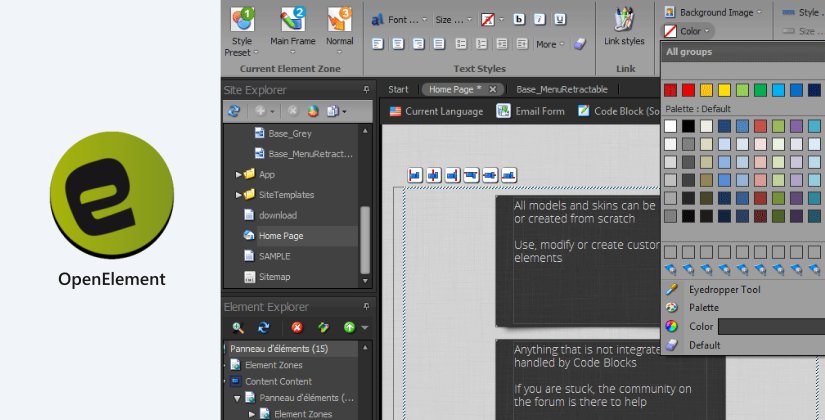Expand the SiteTemplates folder
The image size is (825, 420).
click(x=238, y=195)
